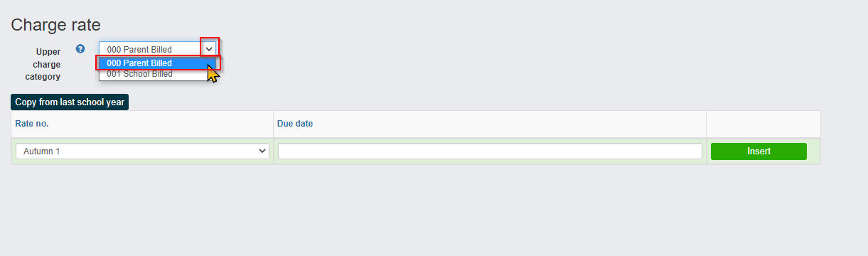Click the green Insert button
868x256 pixels.
759,151
